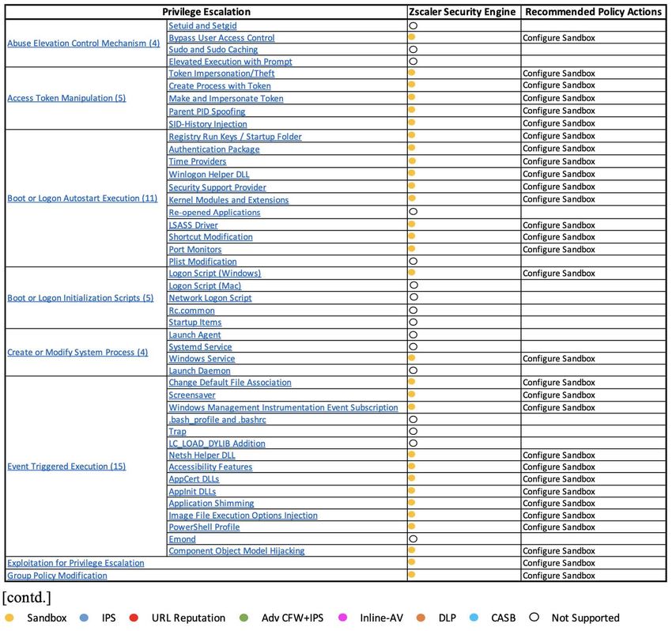Click Sudo and Sudo Caching link

pyautogui.click(x=213, y=49)
